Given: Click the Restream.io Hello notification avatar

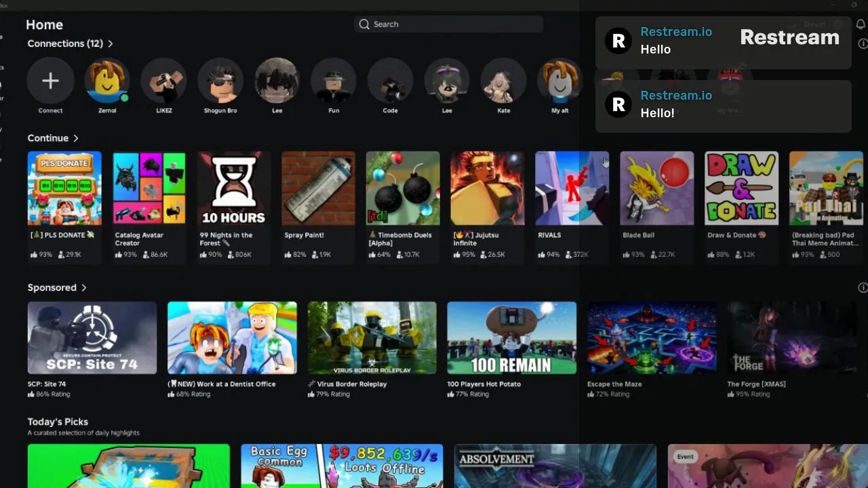Looking at the screenshot, I should [x=618, y=41].
